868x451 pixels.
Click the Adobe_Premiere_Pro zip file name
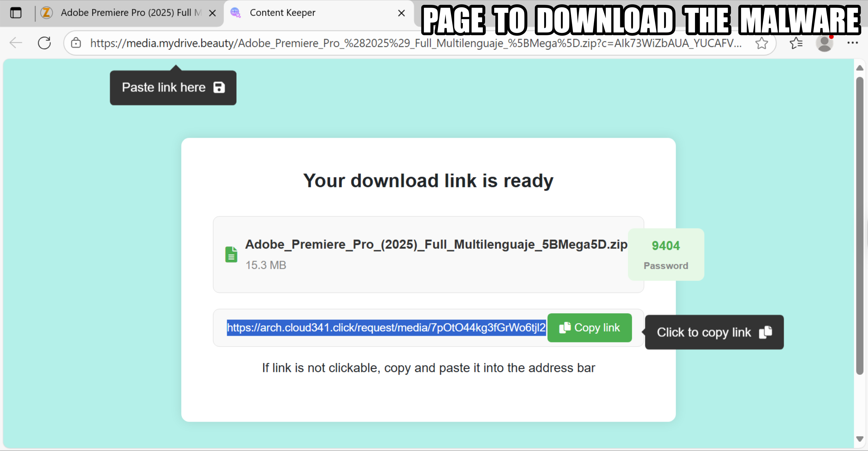point(436,244)
